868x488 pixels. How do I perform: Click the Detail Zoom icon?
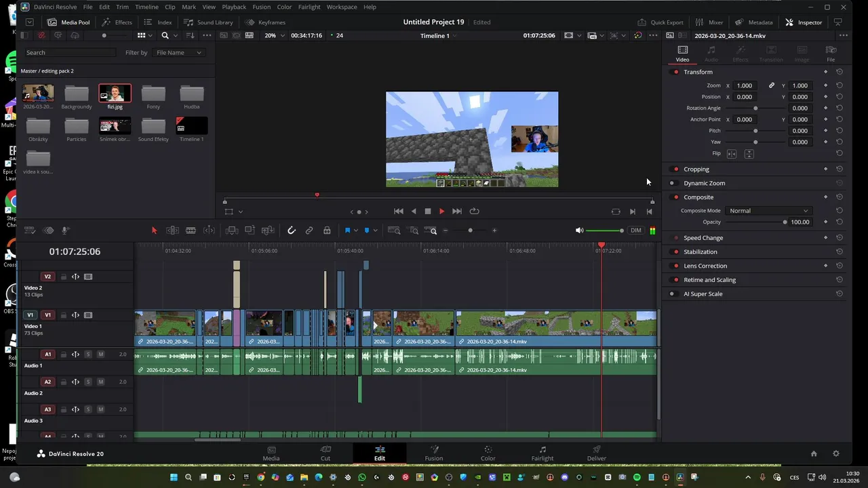pyautogui.click(x=414, y=230)
